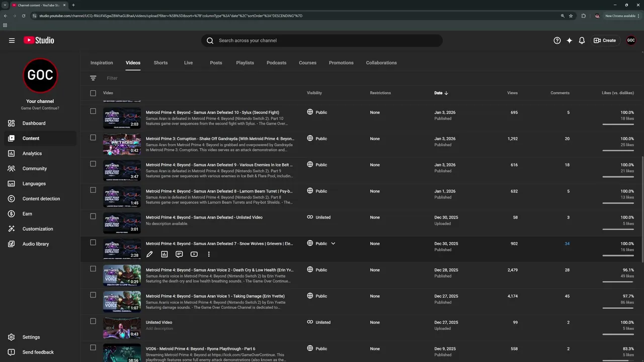
Task: Open comments icon on hovered video row
Action: [179, 254]
